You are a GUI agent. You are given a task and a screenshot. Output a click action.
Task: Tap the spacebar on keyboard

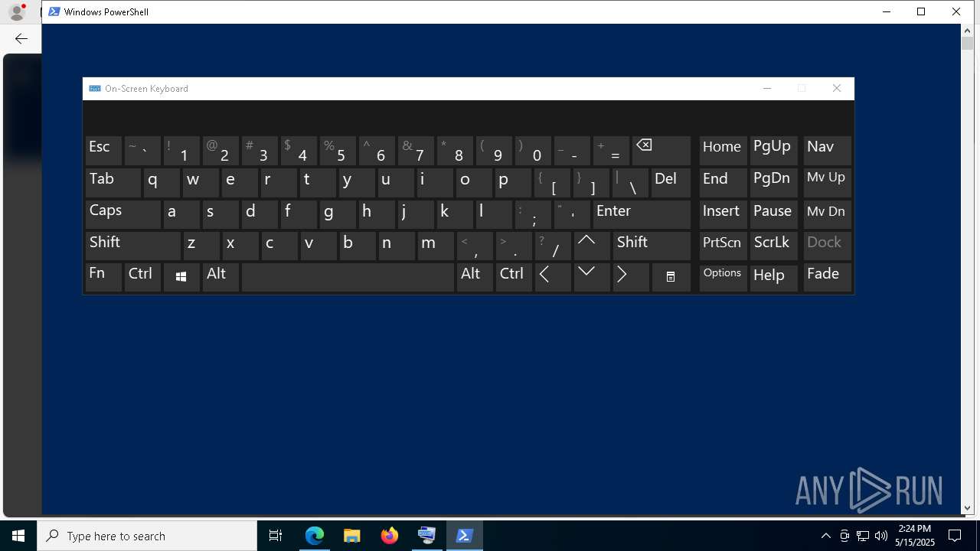click(x=348, y=277)
